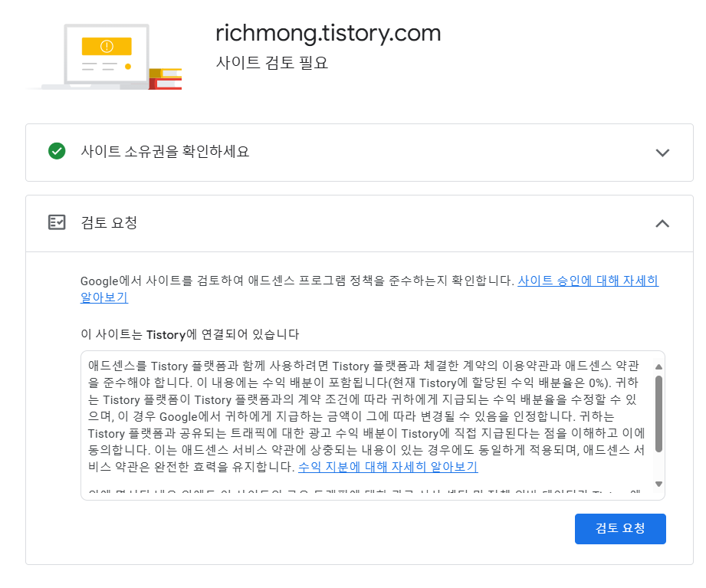Viewport: 706px width, 588px height.
Task: Click the 사이트 소유권을 확인하세요 header text
Action: [x=165, y=151]
